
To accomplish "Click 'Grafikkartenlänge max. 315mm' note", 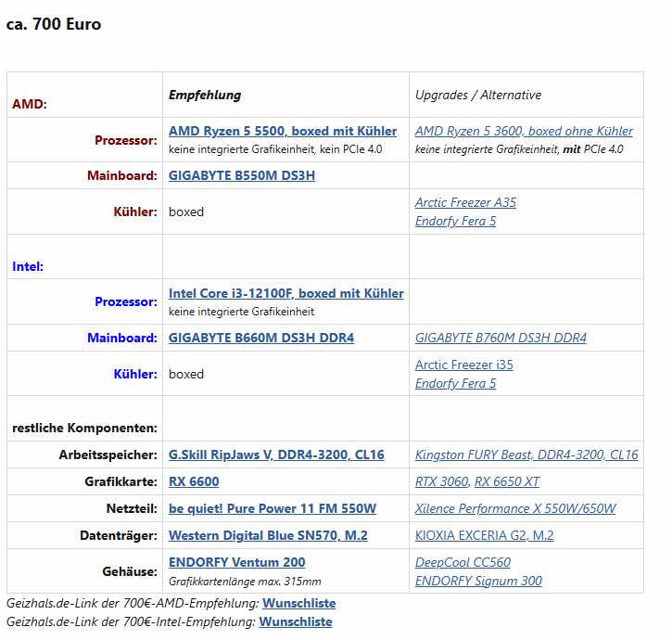I will (245, 582).
